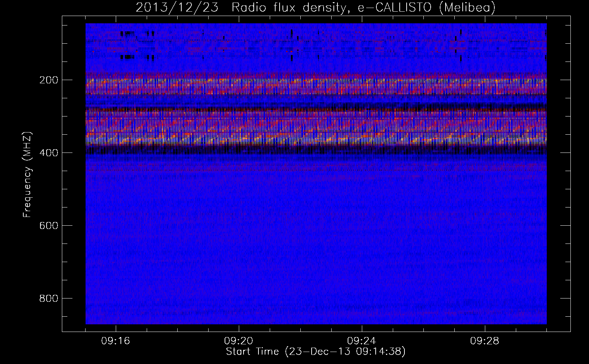Click the Start Time axis caption

coord(316,352)
